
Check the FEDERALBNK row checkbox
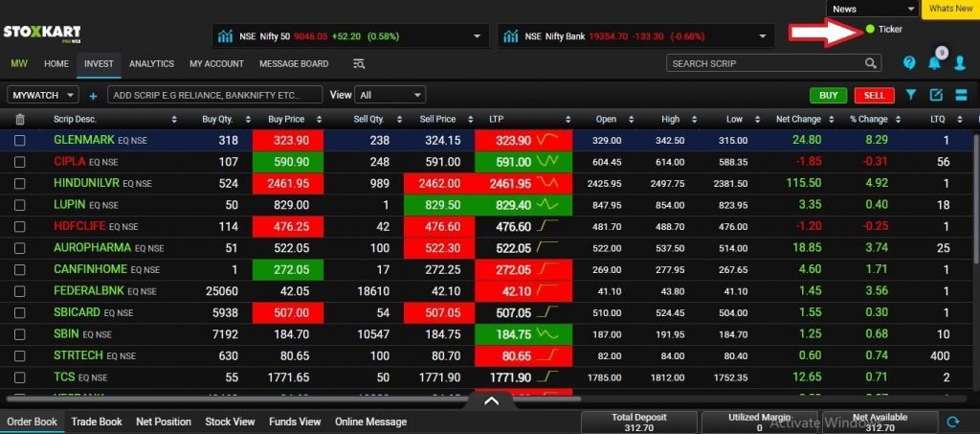pos(20,291)
